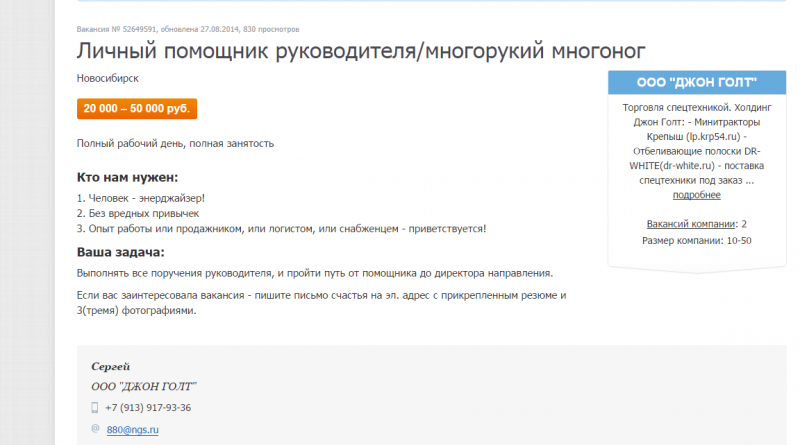
Task: Click the mobile phone icon near contact number
Action: tap(95, 408)
